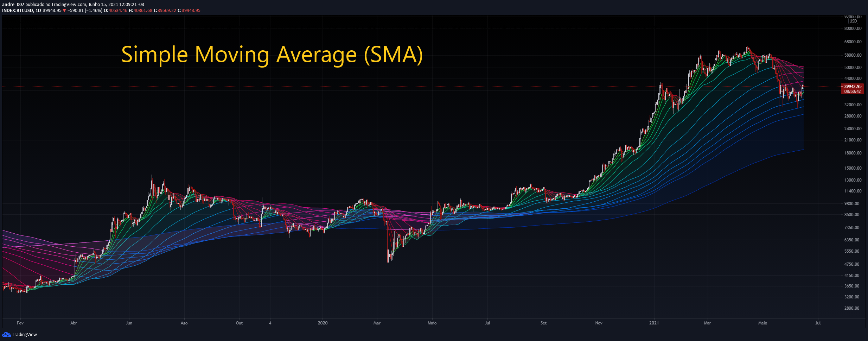Click the TradingView logo icon
The width and height of the screenshot is (868, 341).
[6, 334]
